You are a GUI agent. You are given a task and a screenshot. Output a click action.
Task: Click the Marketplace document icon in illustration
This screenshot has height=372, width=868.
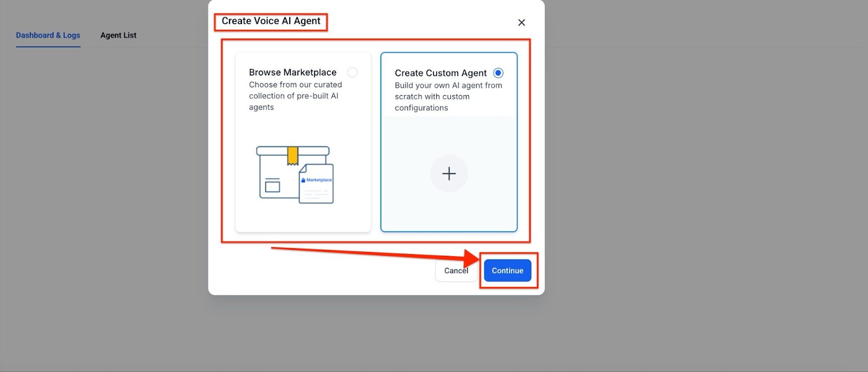(317, 185)
